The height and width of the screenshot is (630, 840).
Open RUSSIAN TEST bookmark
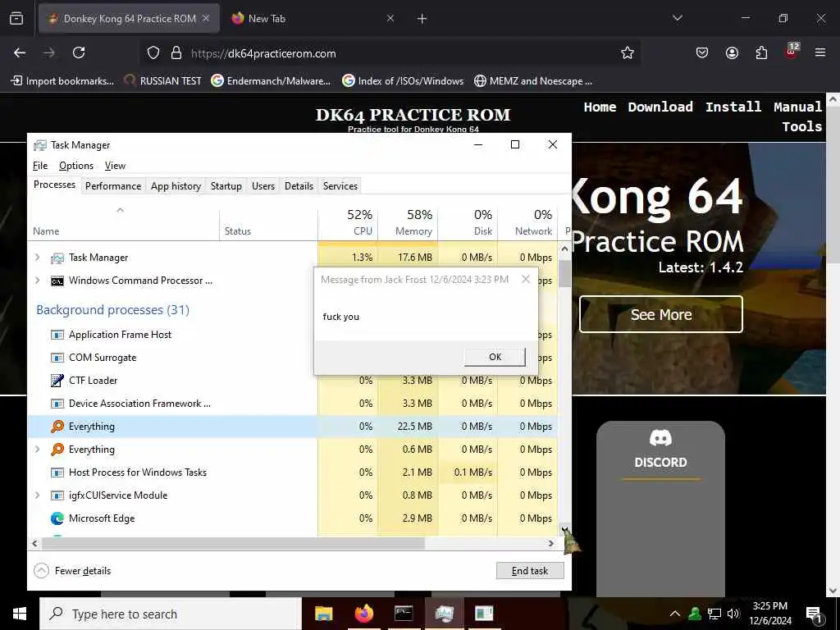point(163,81)
